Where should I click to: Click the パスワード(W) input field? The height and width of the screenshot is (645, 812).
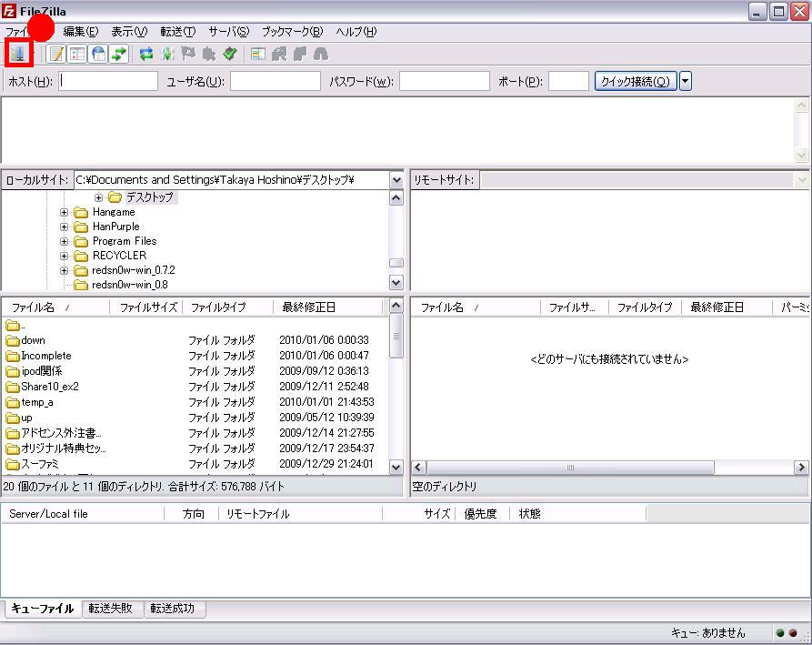[x=445, y=81]
